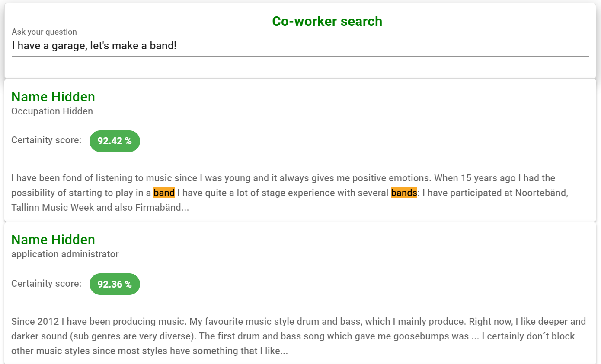Click the search field containing the garage band question
Screen dimensions: 601x364
click(x=300, y=46)
